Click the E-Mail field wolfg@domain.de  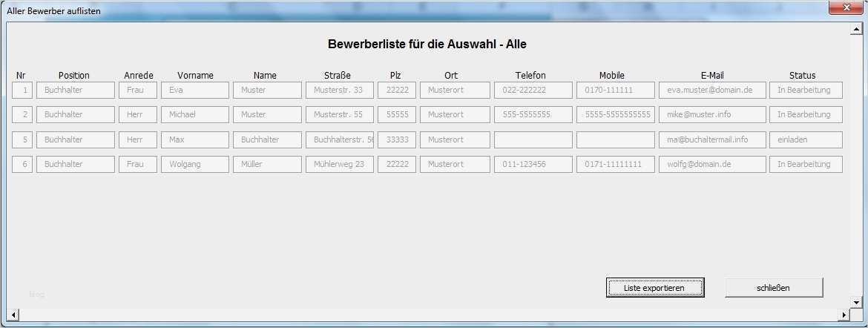tap(712, 164)
